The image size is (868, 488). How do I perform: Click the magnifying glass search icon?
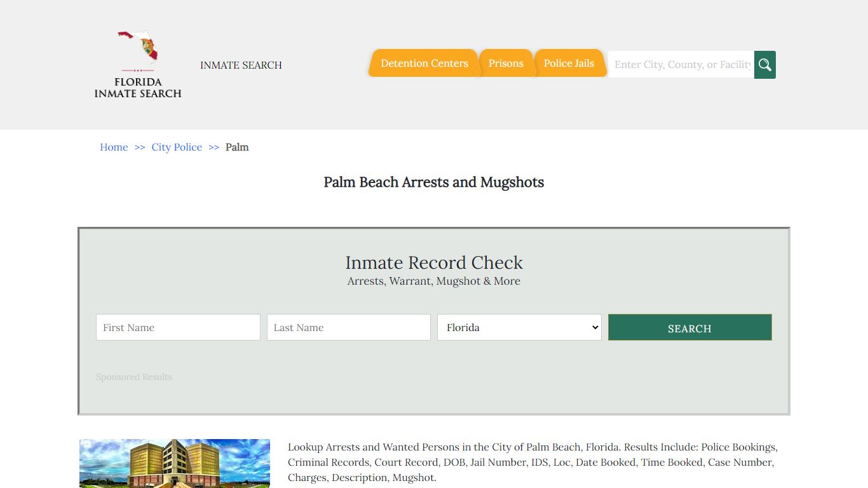[x=765, y=65]
